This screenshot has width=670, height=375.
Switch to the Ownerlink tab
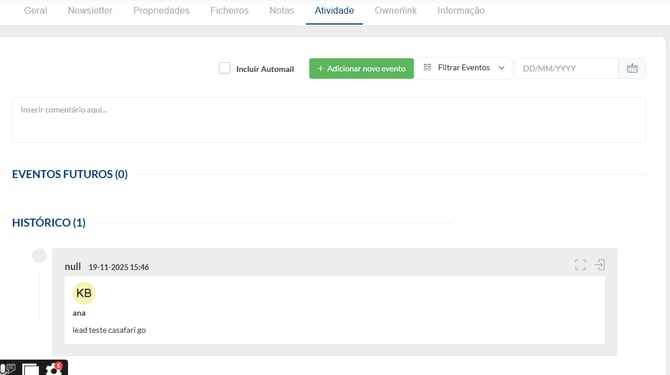tap(396, 11)
